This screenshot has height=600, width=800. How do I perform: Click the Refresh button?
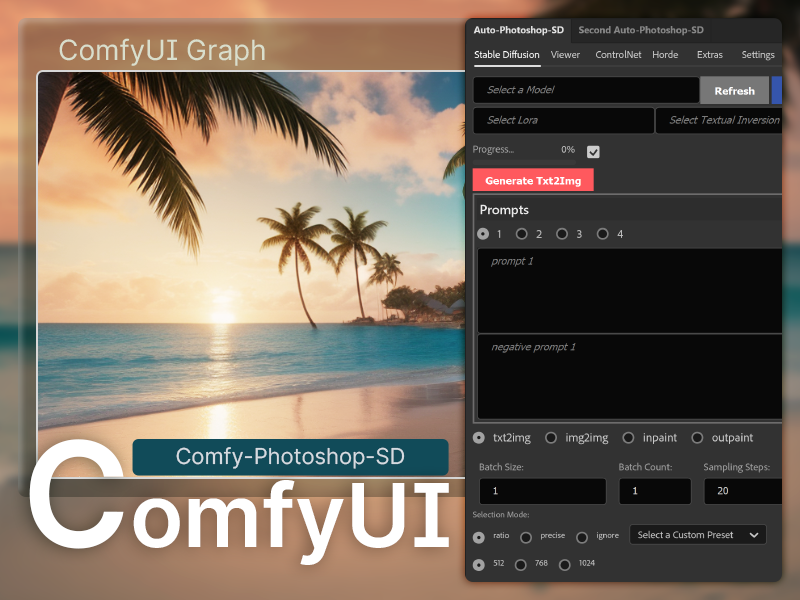734,90
